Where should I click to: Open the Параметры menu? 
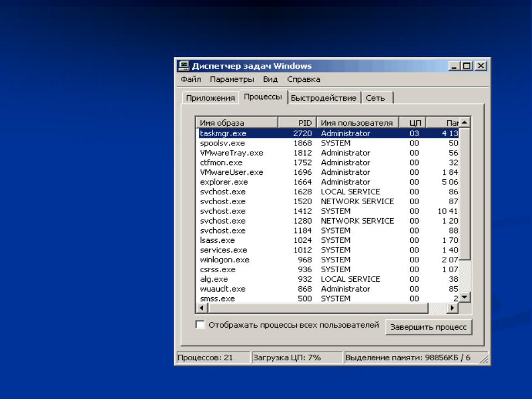232,79
